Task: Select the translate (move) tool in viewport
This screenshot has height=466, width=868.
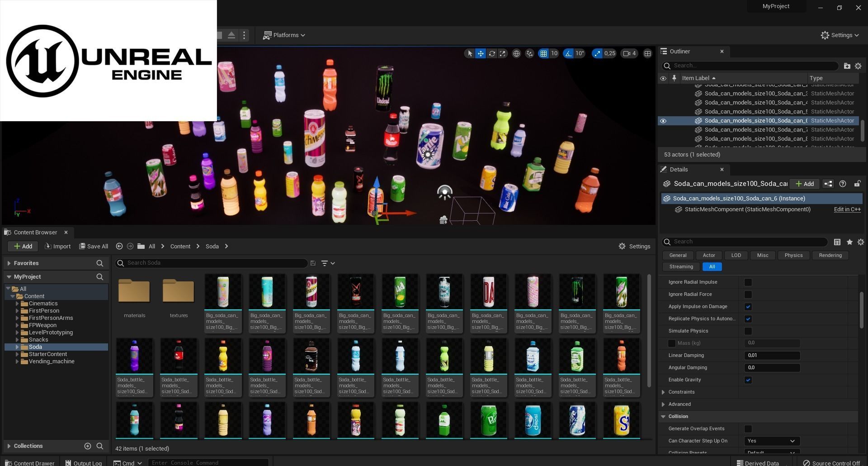Action: [x=481, y=53]
